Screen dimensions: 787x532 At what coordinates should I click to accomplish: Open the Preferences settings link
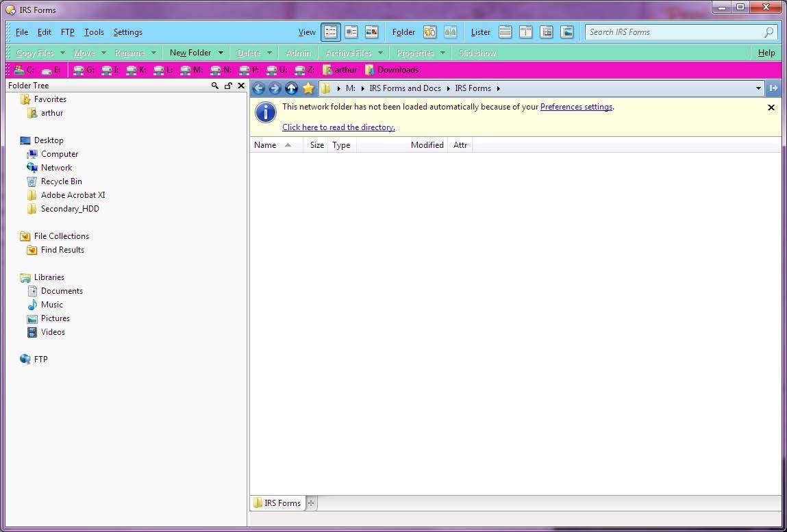pyautogui.click(x=576, y=107)
